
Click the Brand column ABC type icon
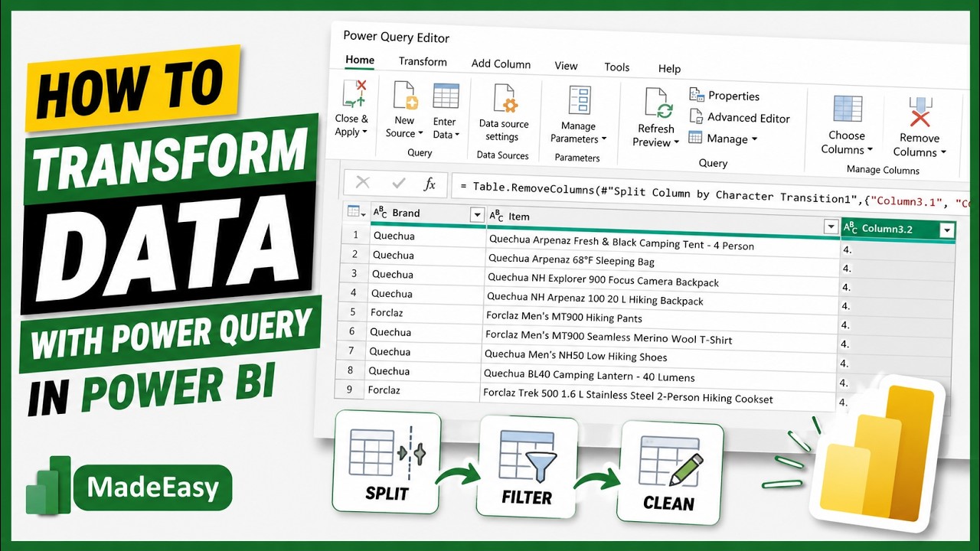(x=380, y=213)
